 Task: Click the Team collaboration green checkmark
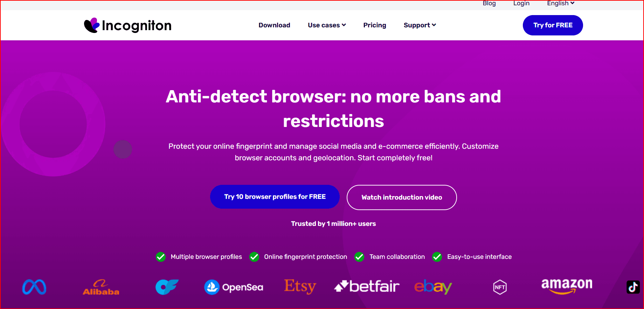click(359, 257)
